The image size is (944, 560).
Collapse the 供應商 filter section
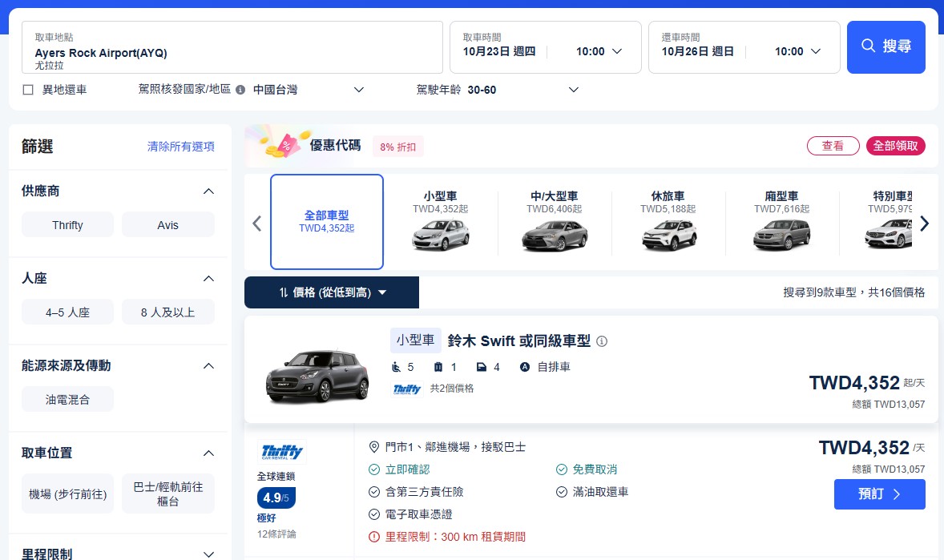208,191
